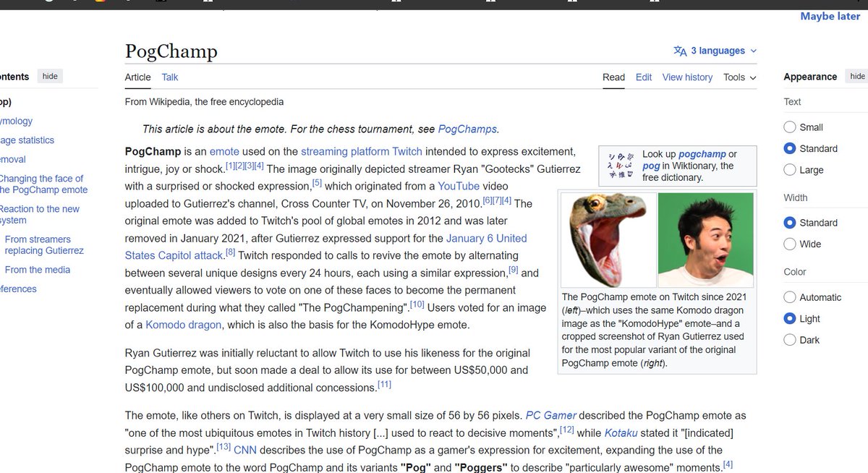The height and width of the screenshot is (473, 868).
Task: Follow the pog Wiktionary link
Action: tap(651, 166)
